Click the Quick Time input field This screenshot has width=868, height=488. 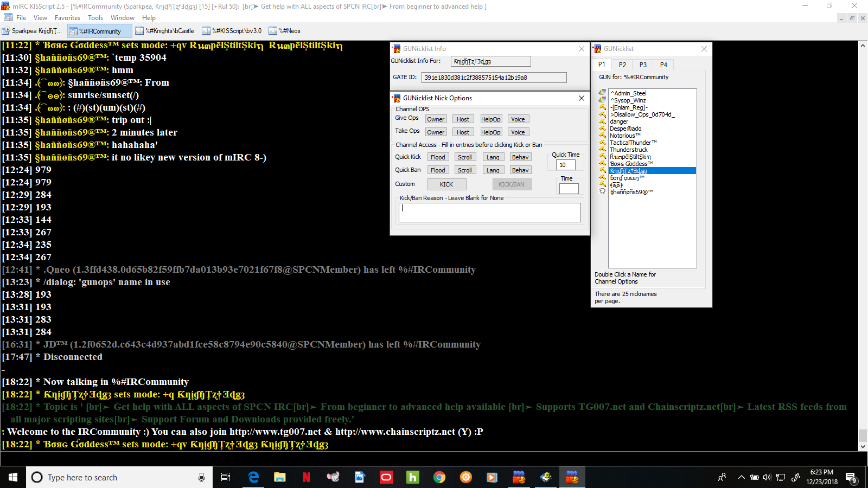566,165
